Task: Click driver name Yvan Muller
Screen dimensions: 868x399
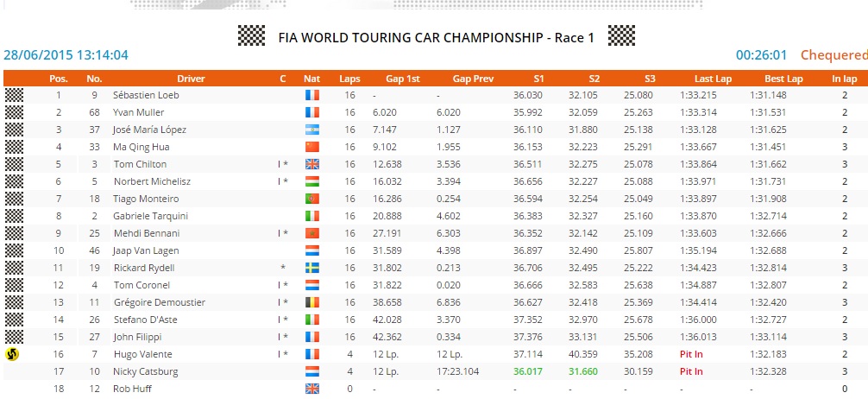Action: 139,112
